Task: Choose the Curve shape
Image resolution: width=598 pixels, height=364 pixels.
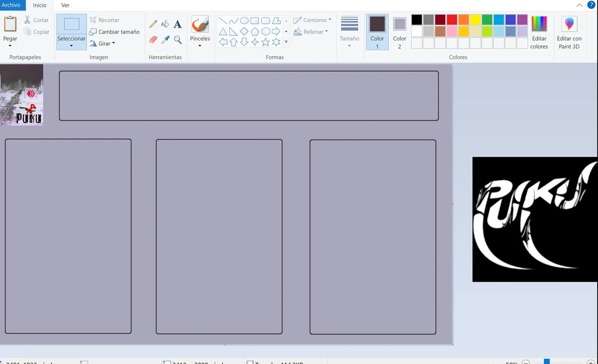Action: (234, 21)
